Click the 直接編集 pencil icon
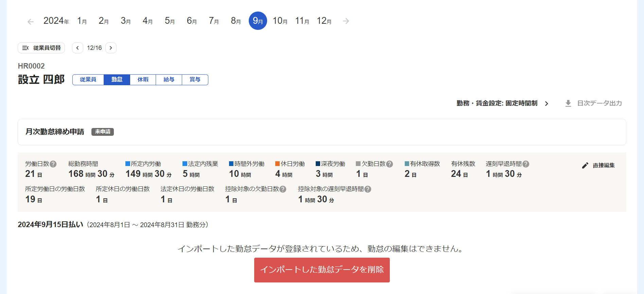 (585, 165)
